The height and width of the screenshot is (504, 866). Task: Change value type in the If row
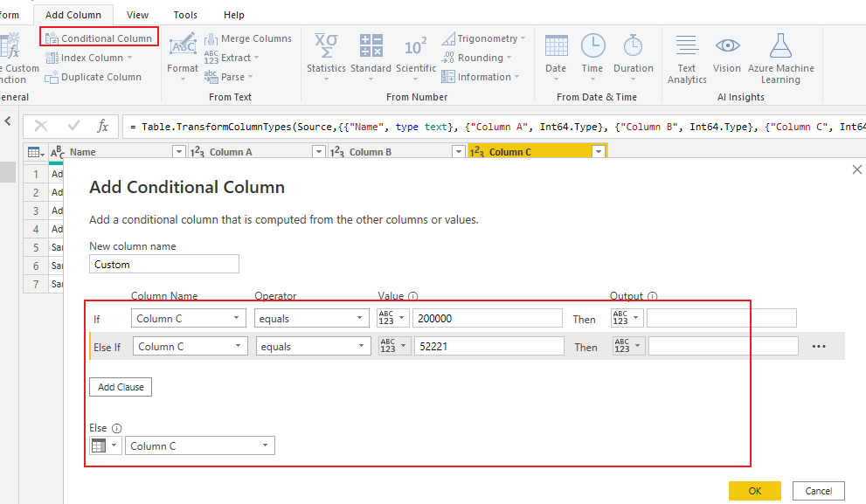point(392,318)
